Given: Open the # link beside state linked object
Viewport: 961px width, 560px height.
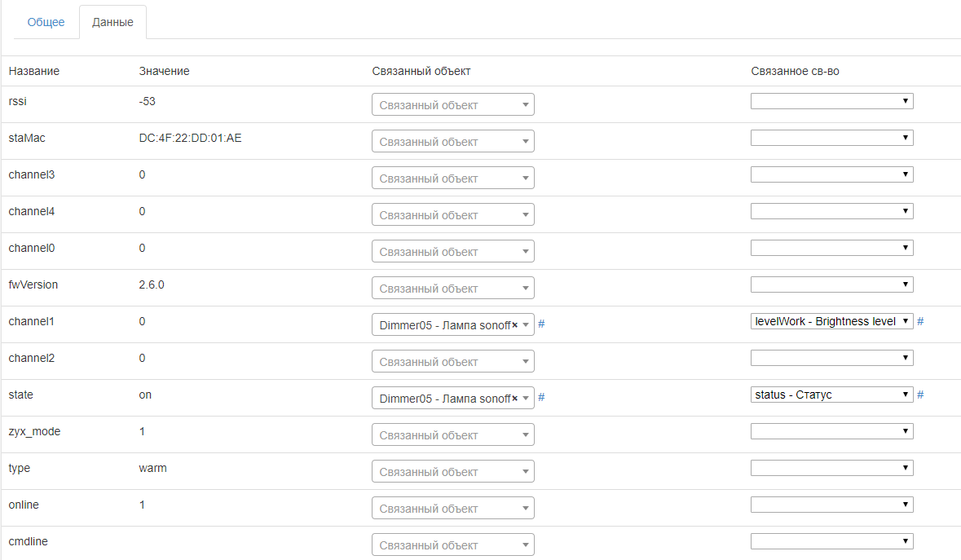Looking at the screenshot, I should pos(541,398).
